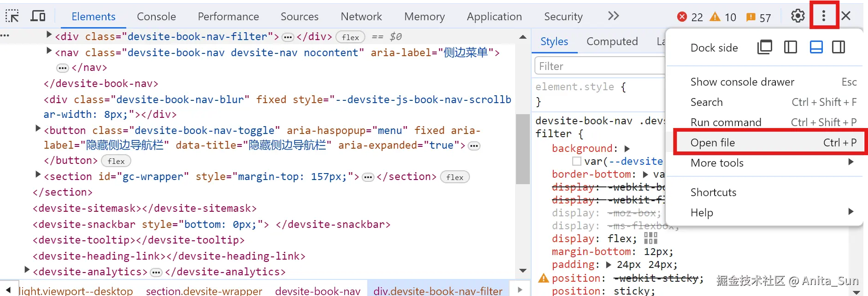
Task: Click flex badge on devsite-book-nav-filter div
Action: (351, 37)
